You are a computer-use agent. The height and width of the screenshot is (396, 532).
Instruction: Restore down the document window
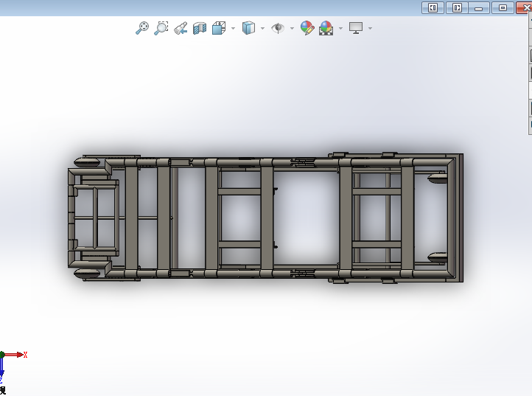coord(503,7)
